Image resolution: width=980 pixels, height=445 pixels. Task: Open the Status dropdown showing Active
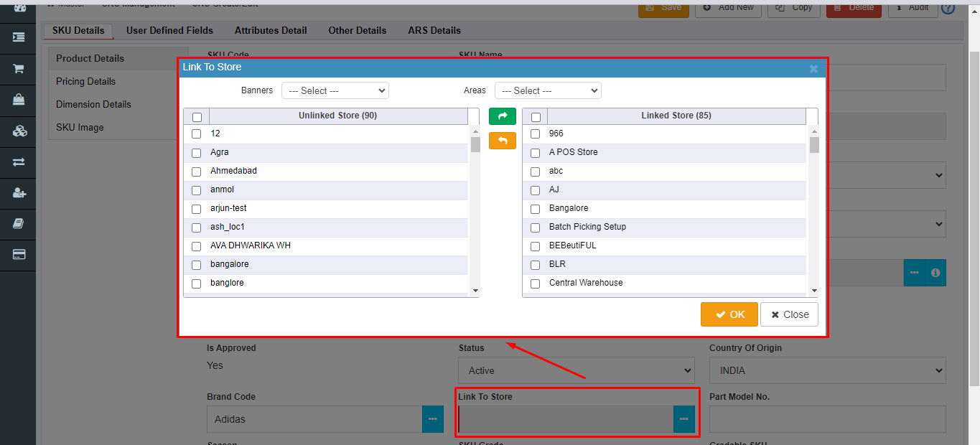pyautogui.click(x=577, y=370)
